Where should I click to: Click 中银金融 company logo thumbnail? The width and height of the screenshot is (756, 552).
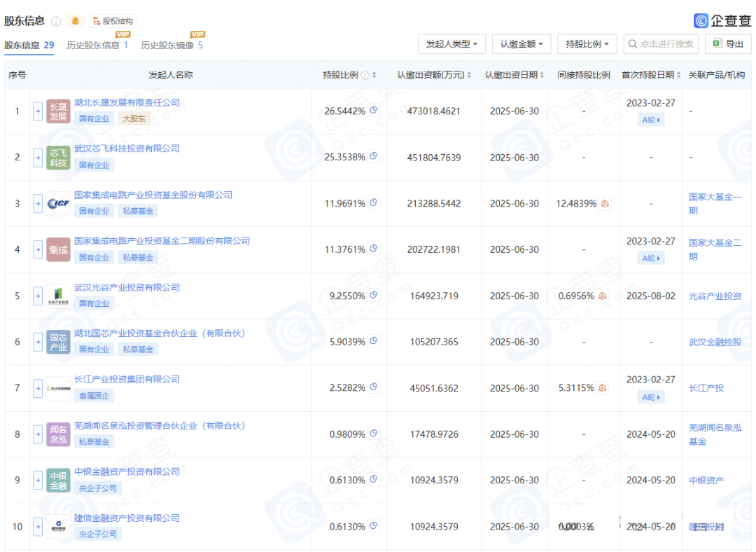(58, 480)
